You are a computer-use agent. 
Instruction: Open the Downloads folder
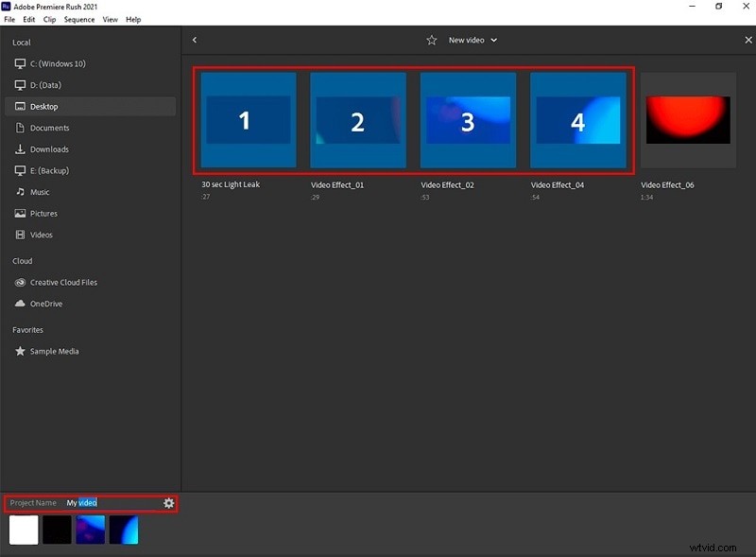(48, 148)
